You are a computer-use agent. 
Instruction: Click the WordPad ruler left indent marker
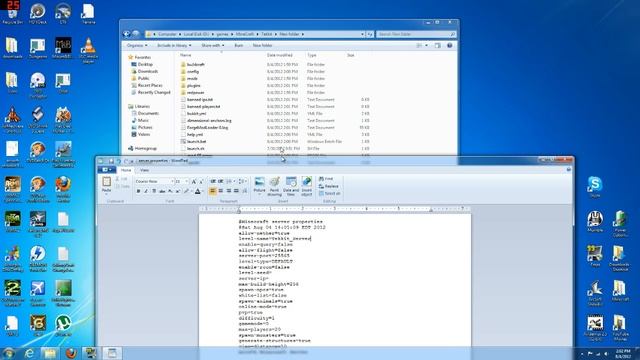pos(239,210)
